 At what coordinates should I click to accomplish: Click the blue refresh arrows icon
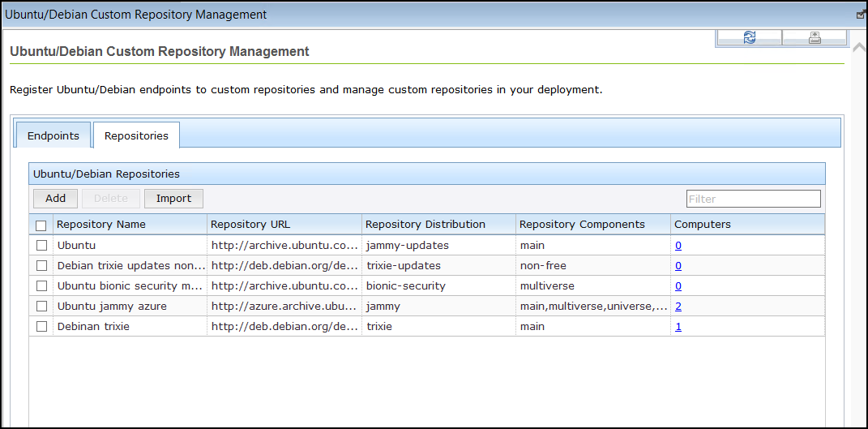tap(750, 37)
